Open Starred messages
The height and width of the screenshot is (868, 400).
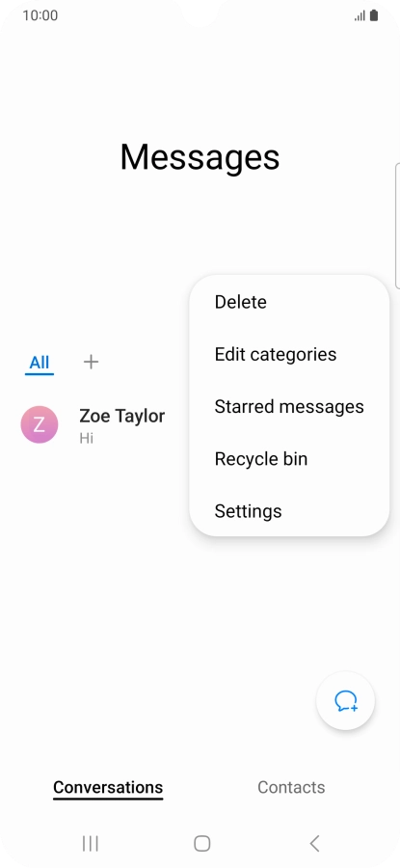click(289, 406)
